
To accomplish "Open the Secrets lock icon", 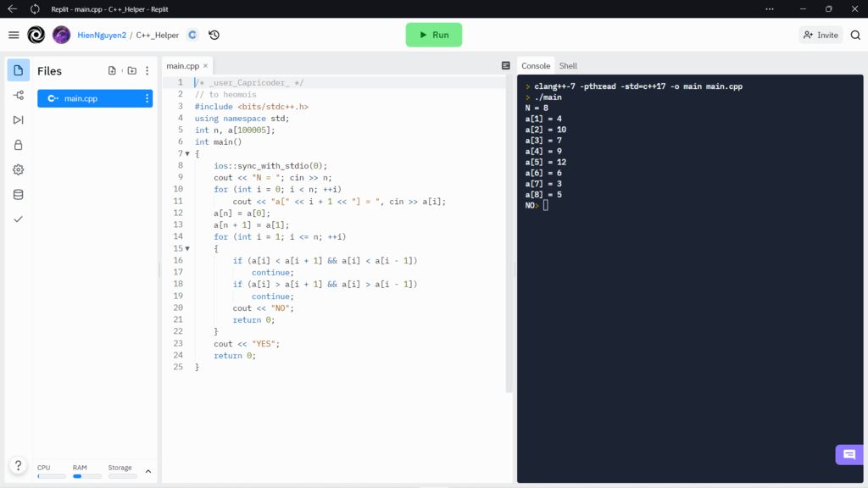I will point(19,145).
